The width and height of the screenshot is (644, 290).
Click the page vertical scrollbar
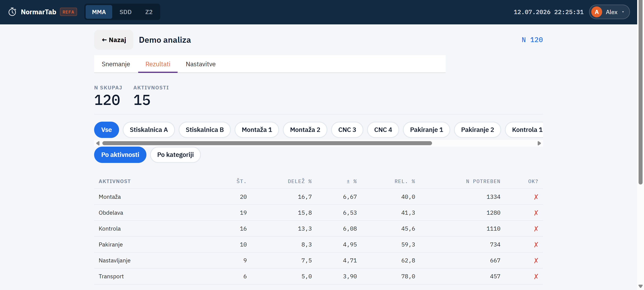point(640,93)
